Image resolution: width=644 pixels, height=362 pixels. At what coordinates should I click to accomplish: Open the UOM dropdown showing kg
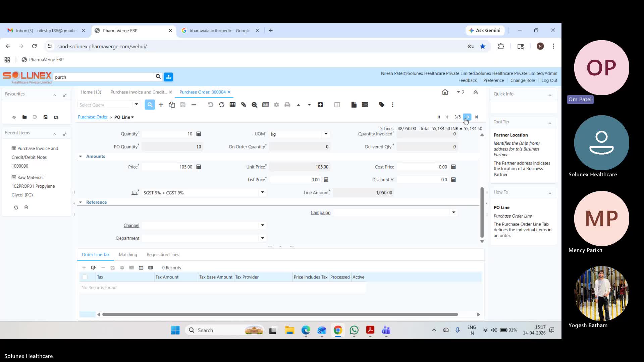tap(326, 134)
